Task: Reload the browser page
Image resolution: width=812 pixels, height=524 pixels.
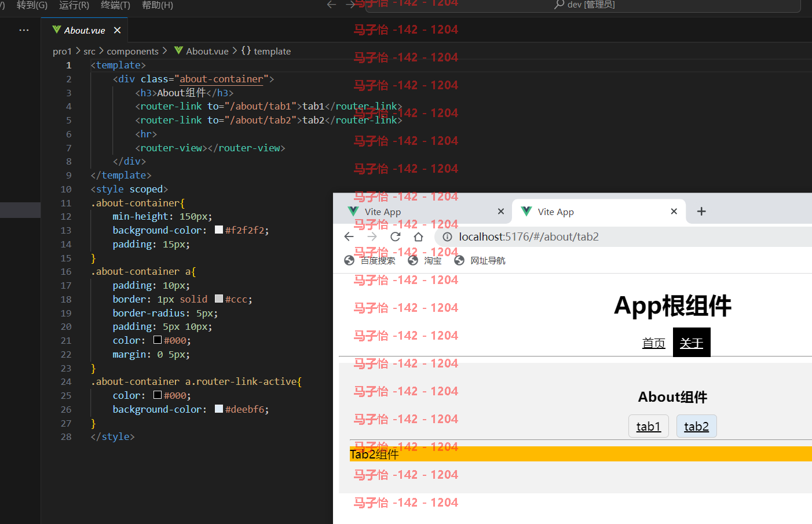Action: [x=395, y=236]
